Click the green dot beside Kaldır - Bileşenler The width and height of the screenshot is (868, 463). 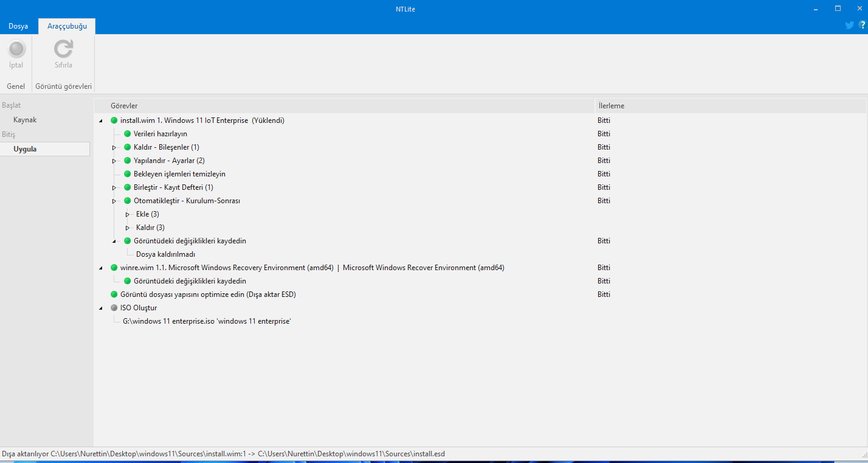[x=128, y=147]
